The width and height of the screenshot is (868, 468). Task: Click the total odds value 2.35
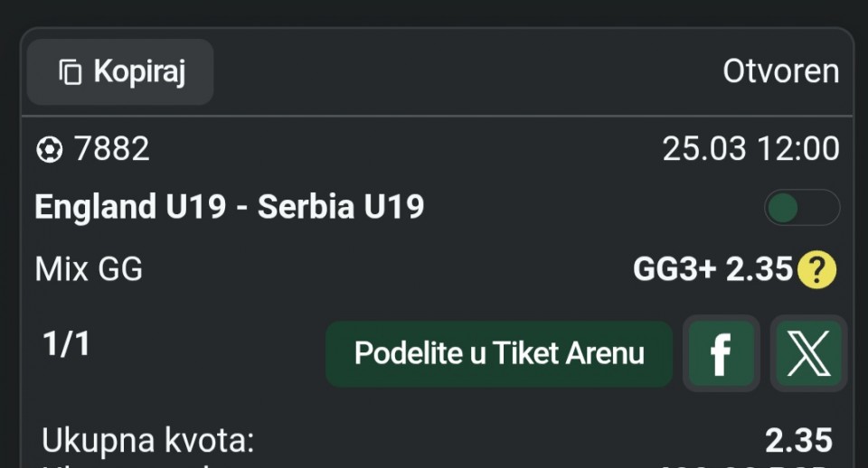(798, 441)
